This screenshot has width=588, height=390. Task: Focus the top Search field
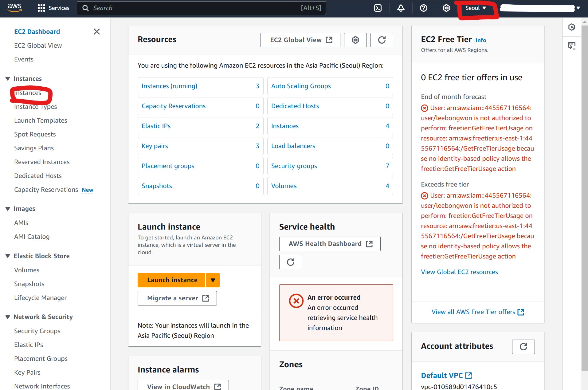coord(201,8)
